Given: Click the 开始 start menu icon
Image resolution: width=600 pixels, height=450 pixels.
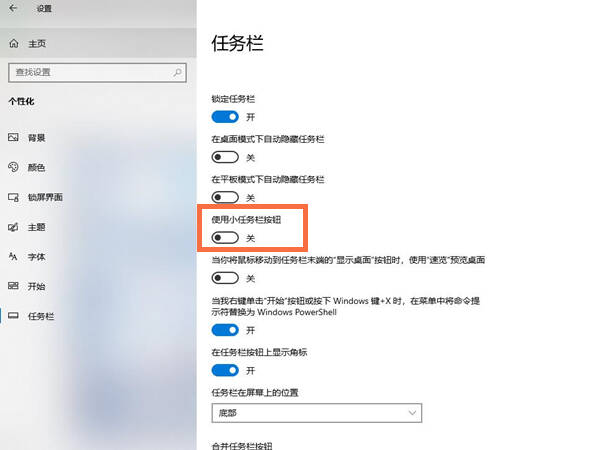Looking at the screenshot, I should click(13, 286).
